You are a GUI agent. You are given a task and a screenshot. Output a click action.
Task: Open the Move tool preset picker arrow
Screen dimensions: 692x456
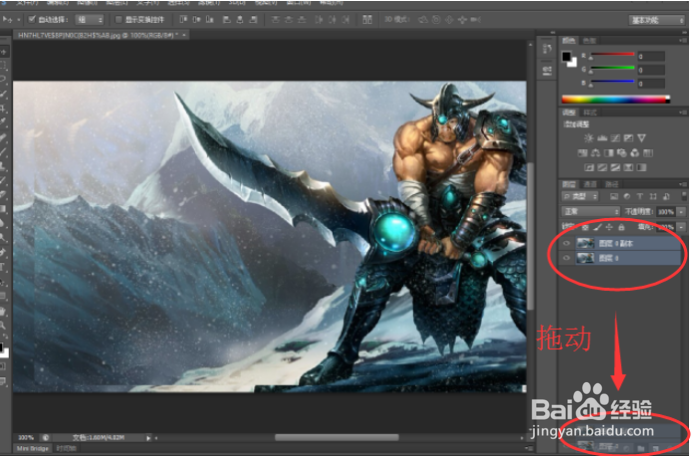19,19
